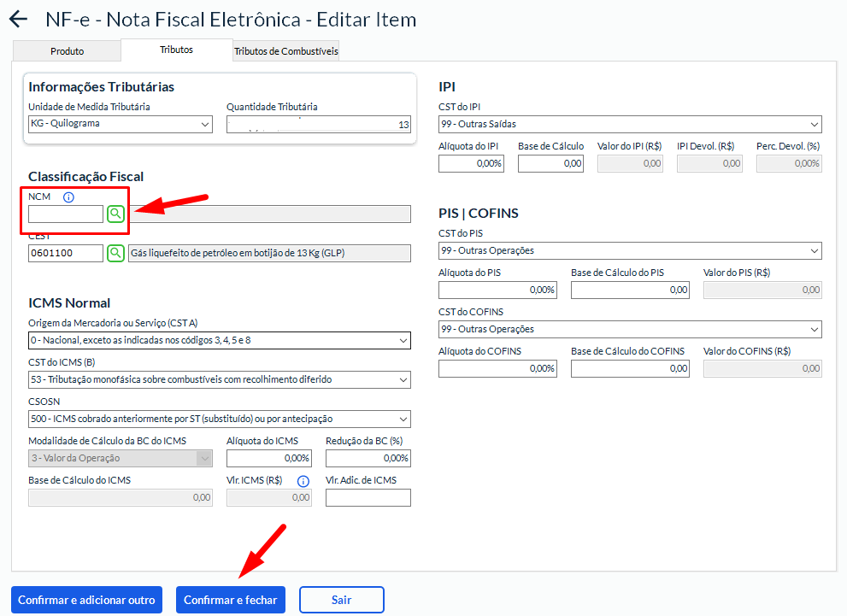Viewport: 847px width, 616px height.
Task: Focus the Alíquota do IPI field
Action: pos(471,163)
